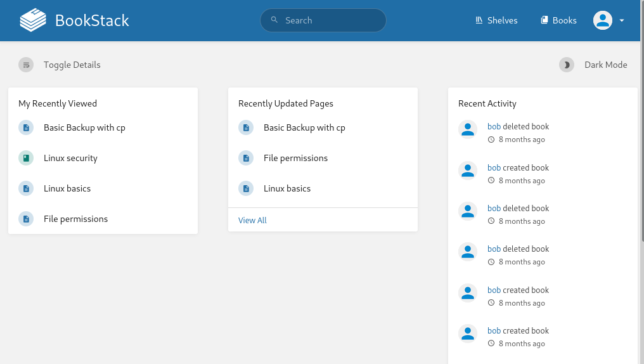Click avatar of second bob deleted book entry
644x364 pixels.
[x=468, y=211]
